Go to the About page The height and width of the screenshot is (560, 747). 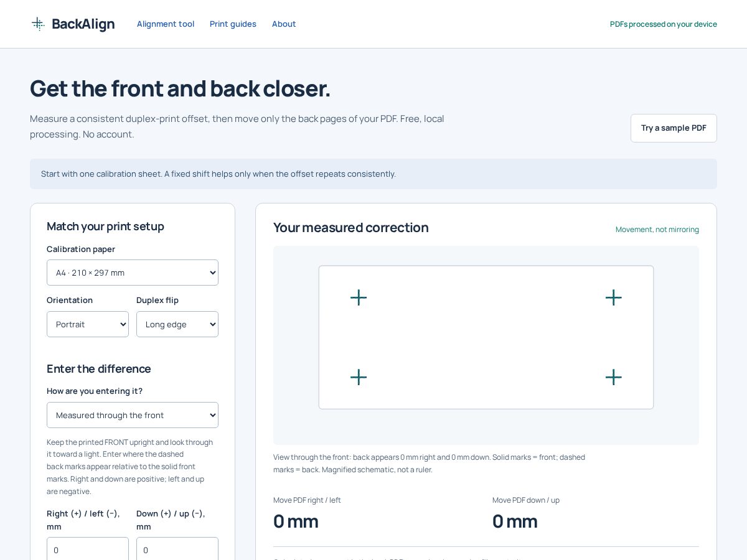point(284,24)
